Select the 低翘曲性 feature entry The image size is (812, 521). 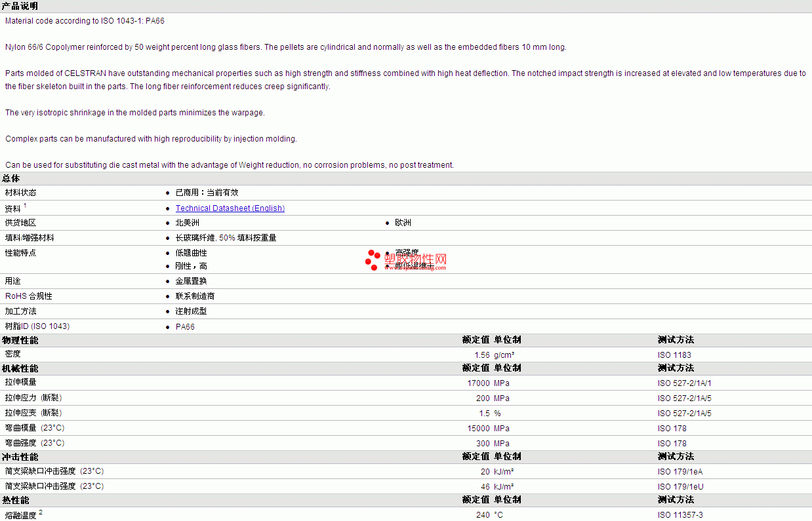tap(192, 253)
